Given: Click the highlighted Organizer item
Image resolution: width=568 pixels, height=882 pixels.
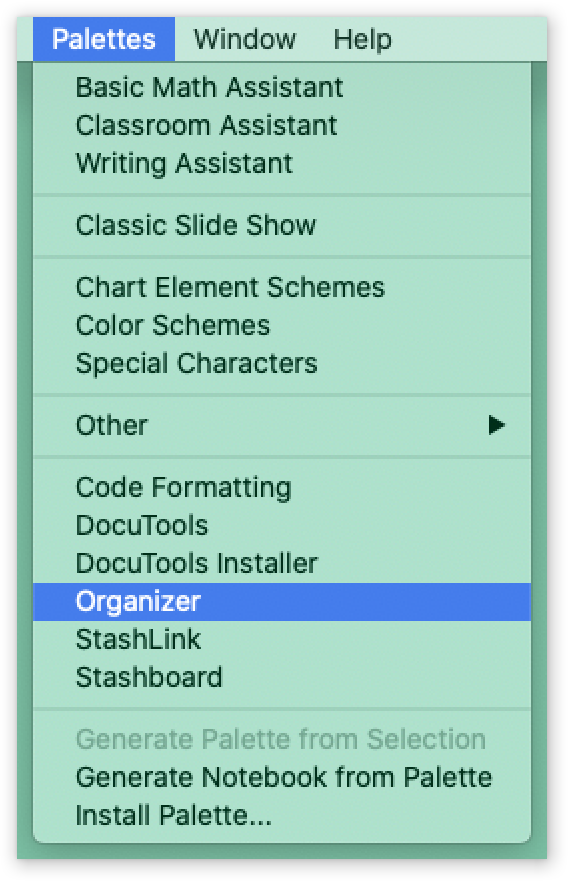Looking at the screenshot, I should tap(281, 602).
